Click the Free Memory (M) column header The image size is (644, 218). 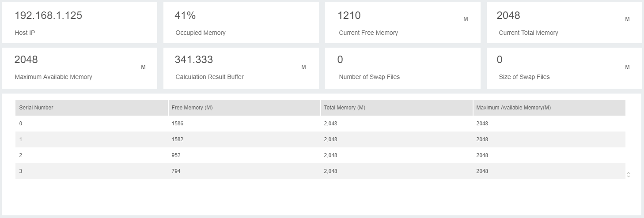(x=192, y=108)
